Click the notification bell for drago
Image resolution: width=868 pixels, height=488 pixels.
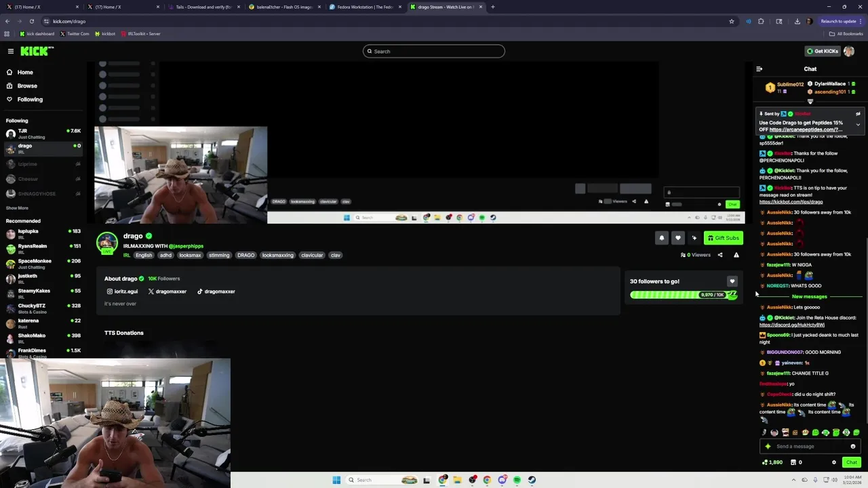[662, 238]
